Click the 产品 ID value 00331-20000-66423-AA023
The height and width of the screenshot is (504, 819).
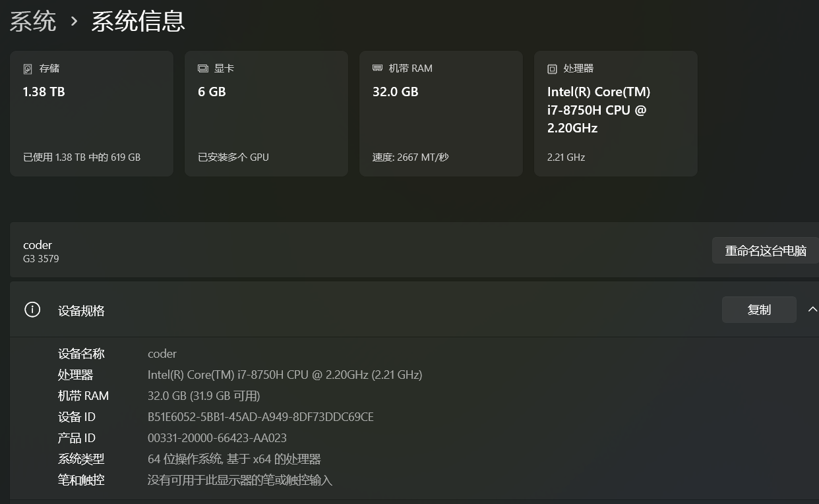coord(217,438)
